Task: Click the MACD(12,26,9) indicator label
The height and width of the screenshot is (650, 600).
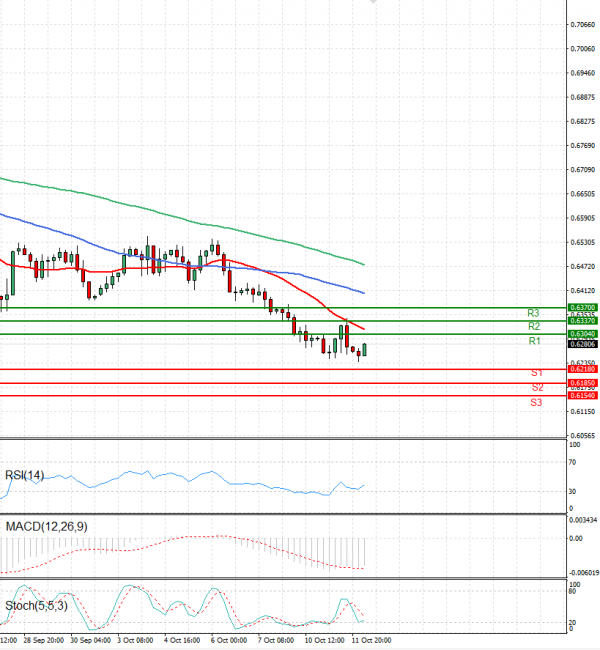Action: 46,527
